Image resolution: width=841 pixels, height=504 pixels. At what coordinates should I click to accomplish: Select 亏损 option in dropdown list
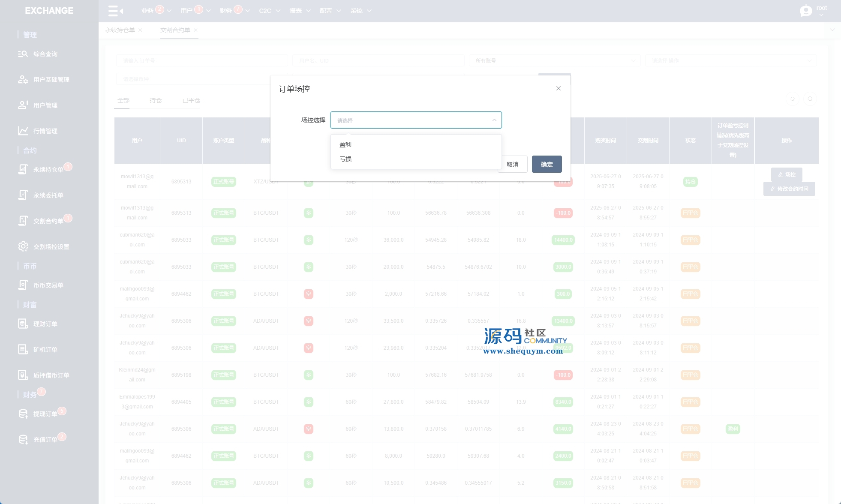[x=345, y=159]
